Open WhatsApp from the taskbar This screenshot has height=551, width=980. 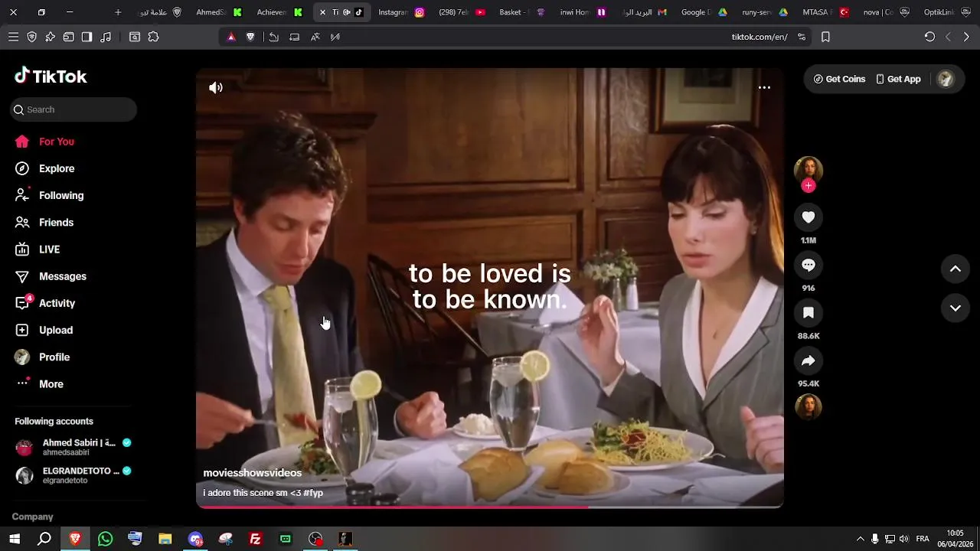(105, 539)
